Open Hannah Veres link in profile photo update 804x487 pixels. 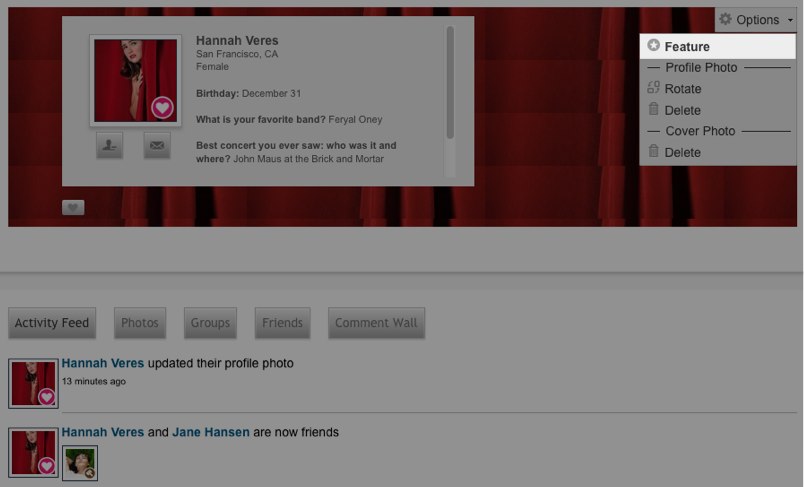(103, 363)
